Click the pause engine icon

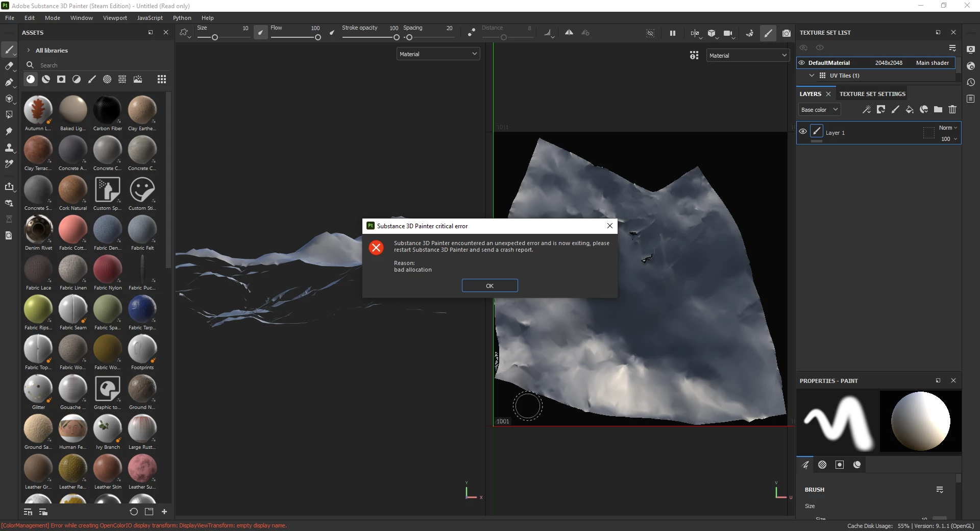pyautogui.click(x=673, y=33)
